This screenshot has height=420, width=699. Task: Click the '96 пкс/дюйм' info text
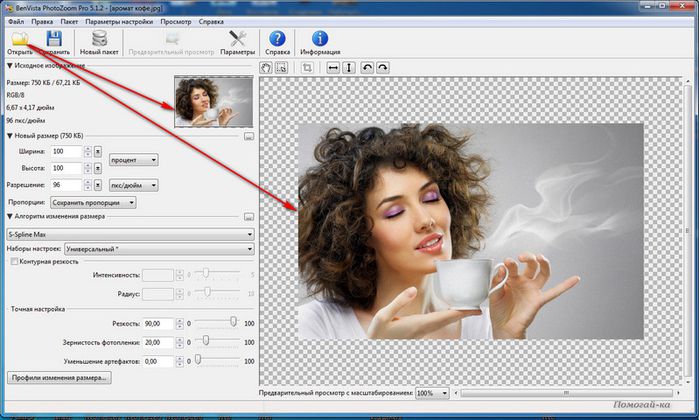coord(25,120)
